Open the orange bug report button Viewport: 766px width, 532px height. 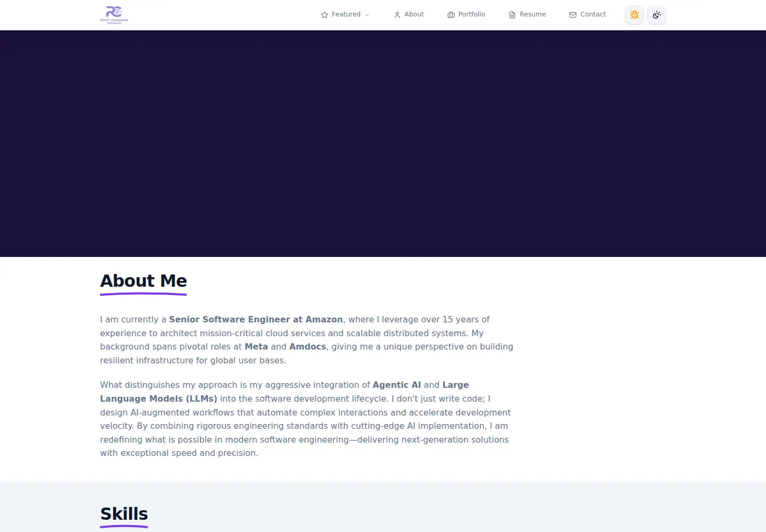coord(634,15)
